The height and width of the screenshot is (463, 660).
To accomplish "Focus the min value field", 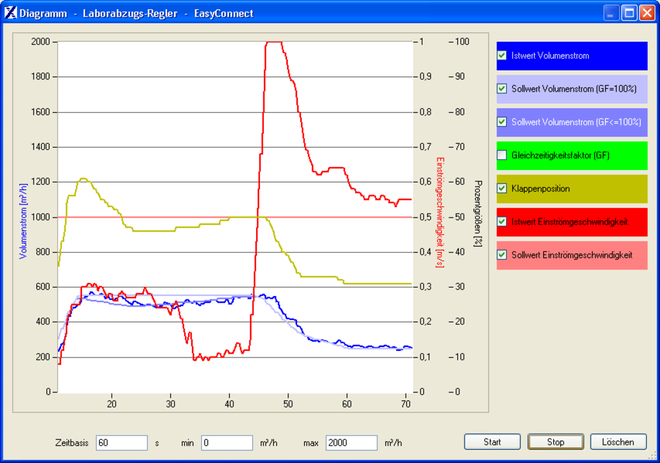I will point(226,442).
